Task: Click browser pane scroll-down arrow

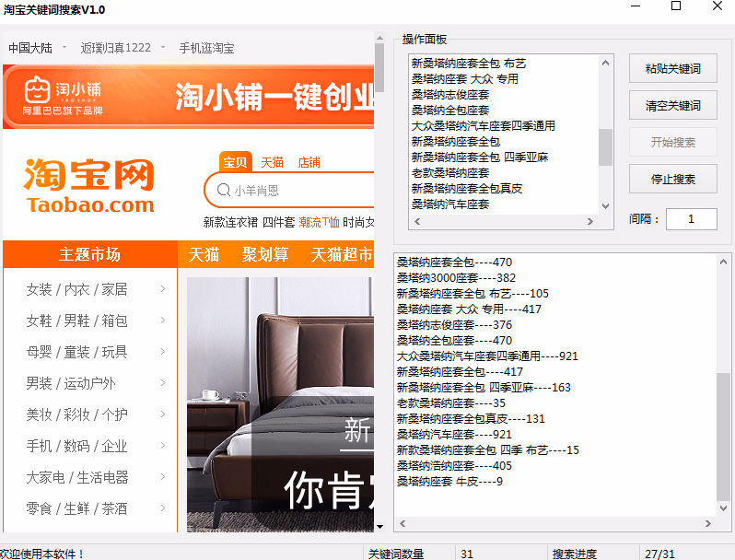Action: click(x=379, y=527)
